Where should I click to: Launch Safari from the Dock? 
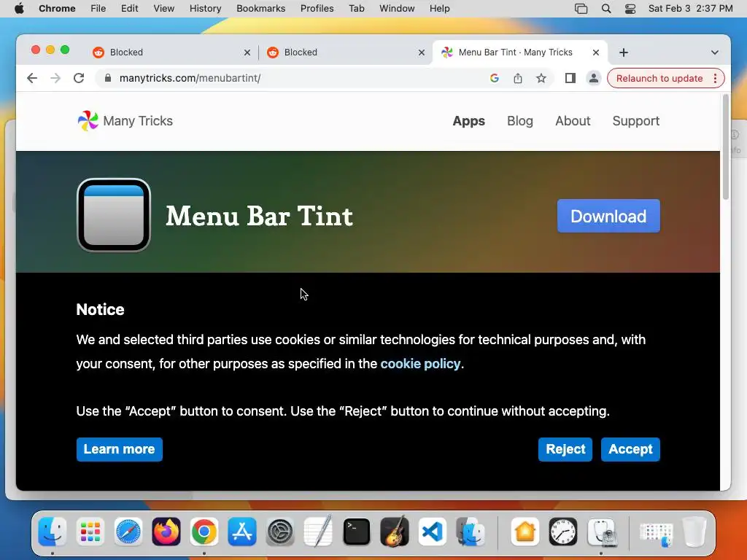coord(128,532)
